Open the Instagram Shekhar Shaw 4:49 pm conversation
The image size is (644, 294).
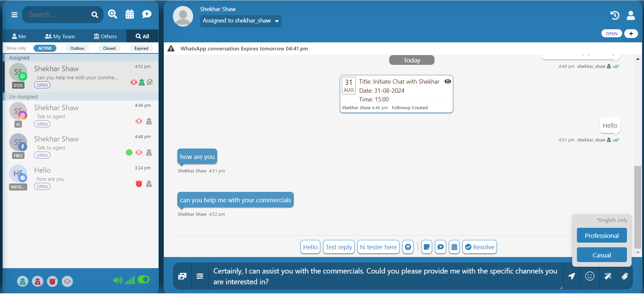tap(81, 116)
